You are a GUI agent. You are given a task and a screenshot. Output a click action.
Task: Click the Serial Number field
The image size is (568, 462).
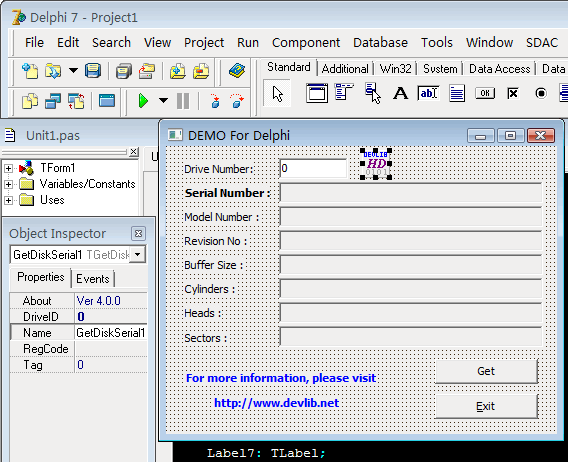tap(411, 193)
